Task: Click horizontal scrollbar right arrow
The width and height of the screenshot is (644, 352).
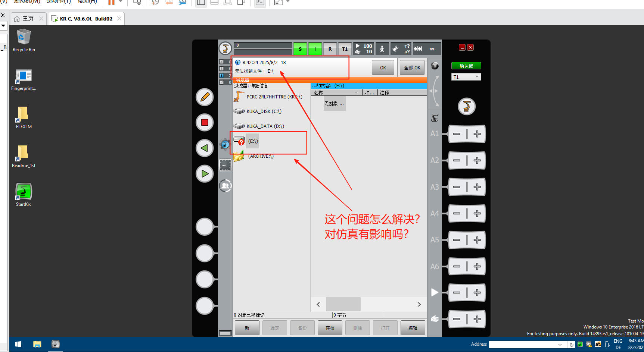Action: tap(419, 304)
